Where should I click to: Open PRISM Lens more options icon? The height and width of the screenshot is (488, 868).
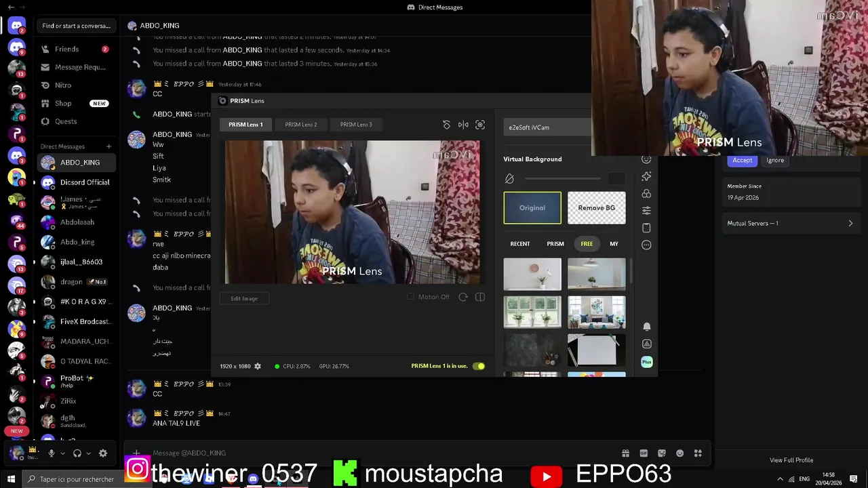coord(646,245)
